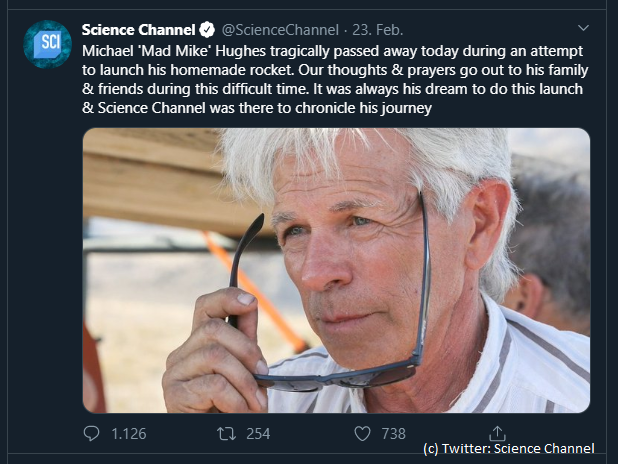Open the @ScienceChannel handle link
The width and height of the screenshot is (618, 464).
pos(280,30)
